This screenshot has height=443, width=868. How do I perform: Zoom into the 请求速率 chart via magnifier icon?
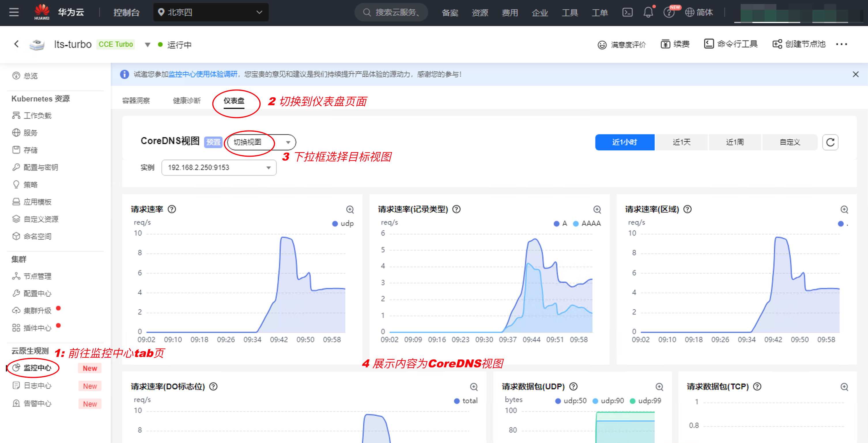tap(350, 209)
